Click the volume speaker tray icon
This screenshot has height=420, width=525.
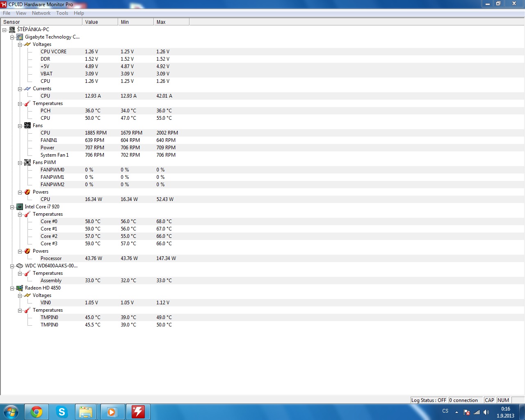[486, 412]
